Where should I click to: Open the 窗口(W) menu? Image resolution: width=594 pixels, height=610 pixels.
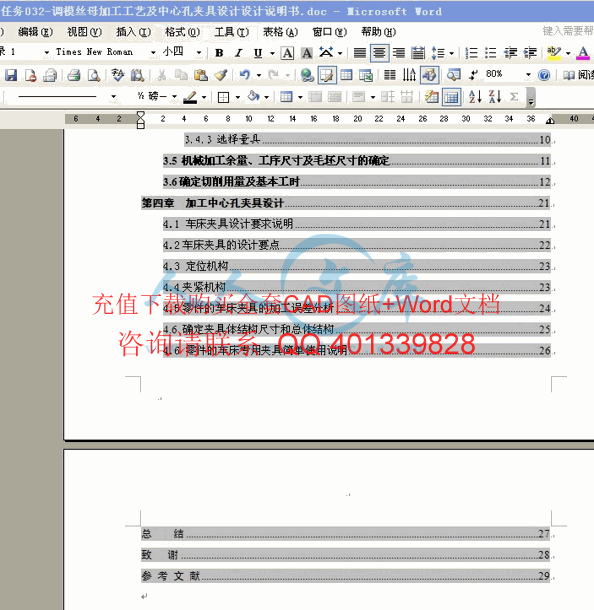click(329, 32)
